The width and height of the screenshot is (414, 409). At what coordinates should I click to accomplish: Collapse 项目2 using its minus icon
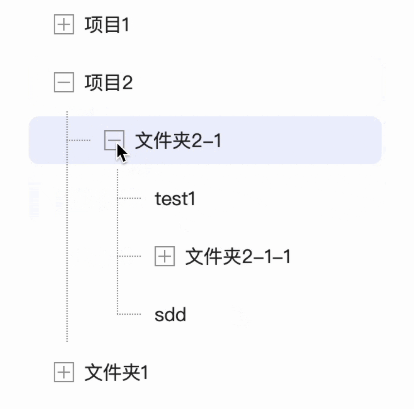[x=64, y=82]
